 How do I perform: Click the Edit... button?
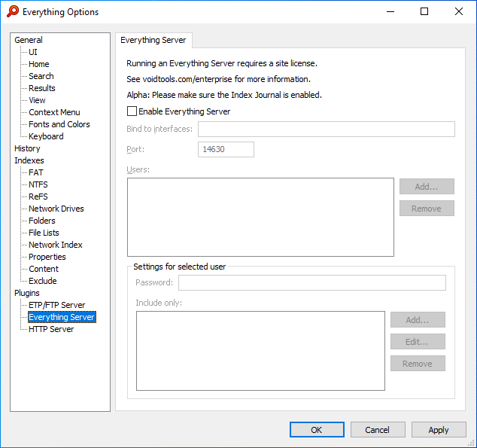click(418, 342)
